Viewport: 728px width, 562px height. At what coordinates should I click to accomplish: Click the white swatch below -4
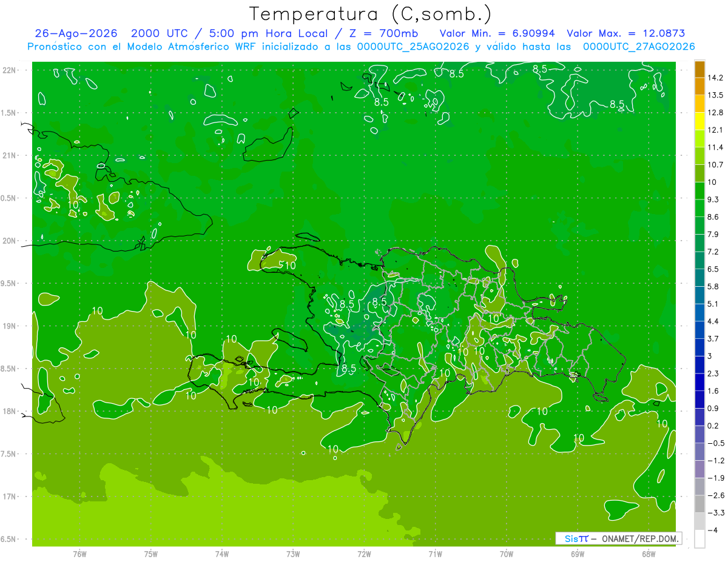[x=699, y=539]
